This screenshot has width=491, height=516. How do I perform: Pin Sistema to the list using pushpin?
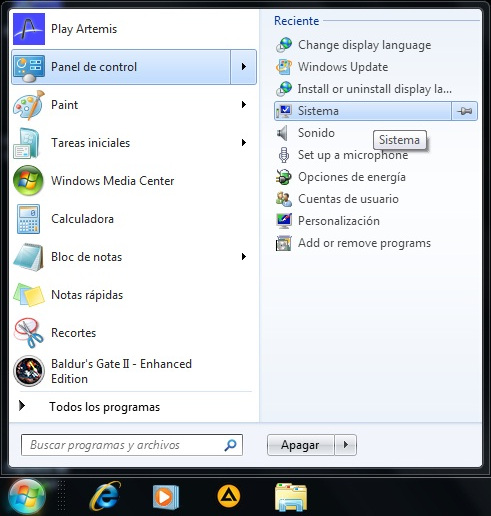pos(465,111)
